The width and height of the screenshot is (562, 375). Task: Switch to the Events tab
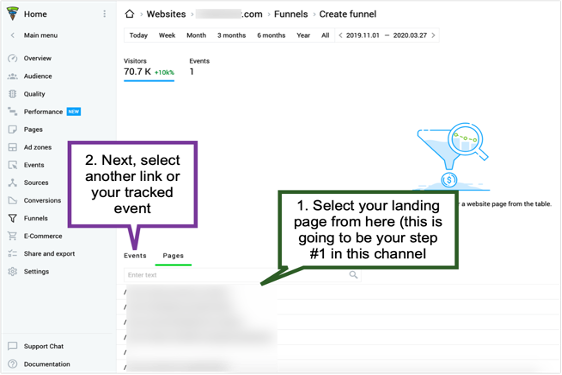[x=135, y=256]
